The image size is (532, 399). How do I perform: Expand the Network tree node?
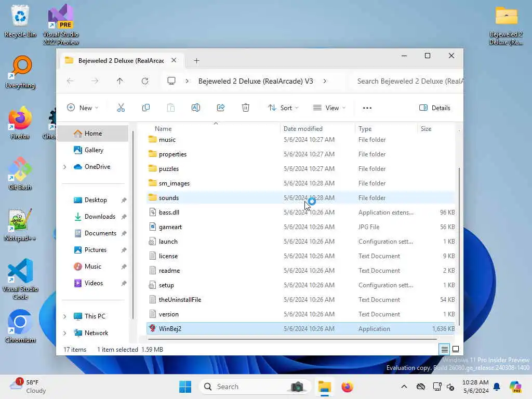(64, 333)
